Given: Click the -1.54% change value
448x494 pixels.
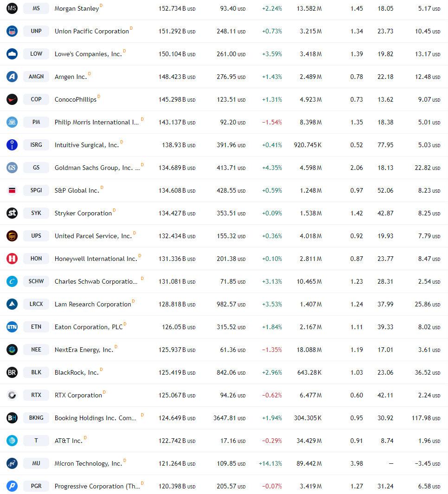Looking at the screenshot, I should click(x=272, y=122).
